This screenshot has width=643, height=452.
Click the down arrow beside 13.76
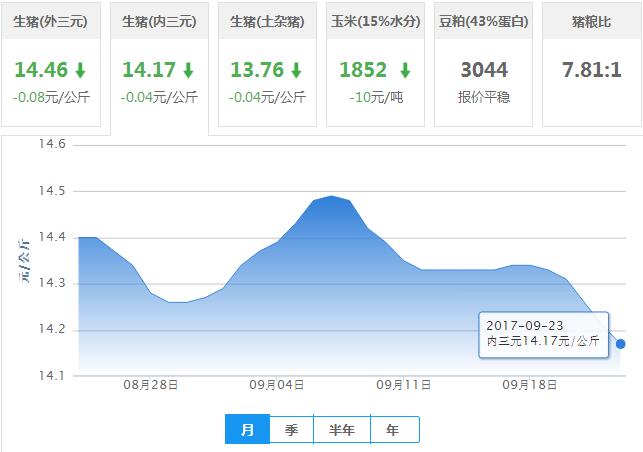click(x=296, y=70)
